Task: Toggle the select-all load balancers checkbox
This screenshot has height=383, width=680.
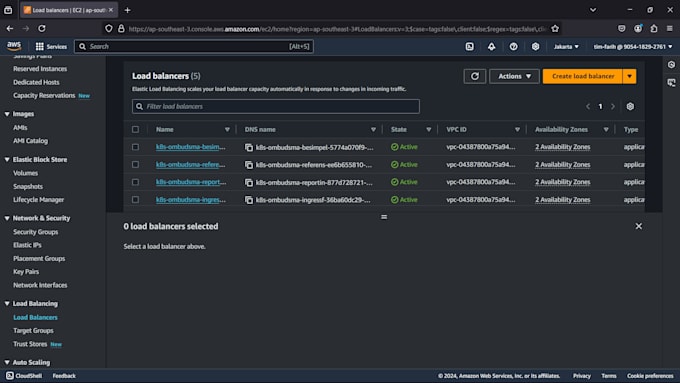Action: coord(135,129)
